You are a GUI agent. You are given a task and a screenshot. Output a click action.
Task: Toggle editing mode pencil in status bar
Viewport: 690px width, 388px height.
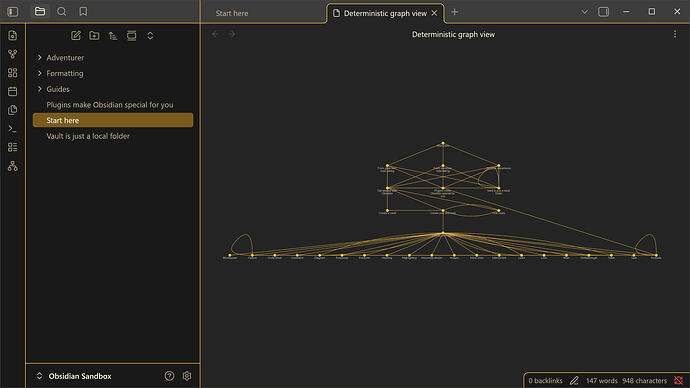click(574, 381)
